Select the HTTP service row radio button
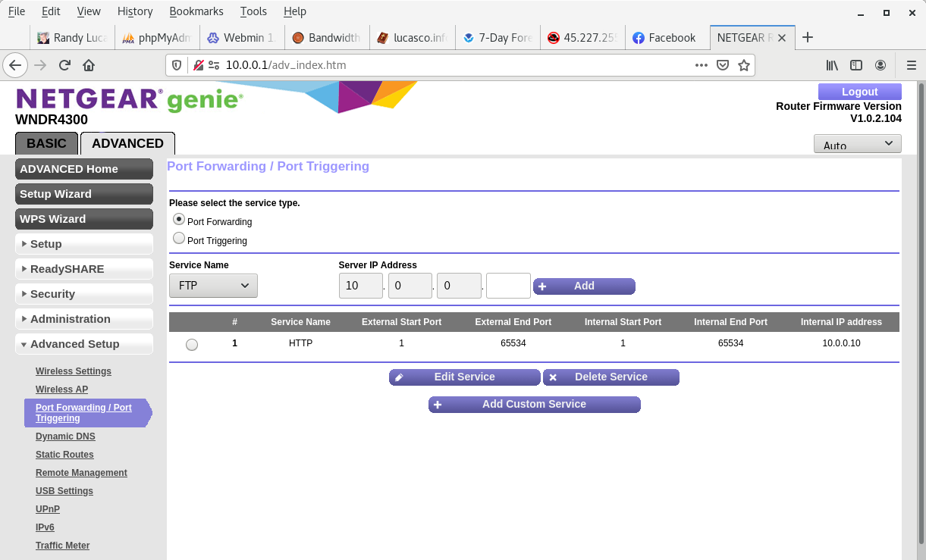This screenshot has height=560, width=926. [x=192, y=345]
